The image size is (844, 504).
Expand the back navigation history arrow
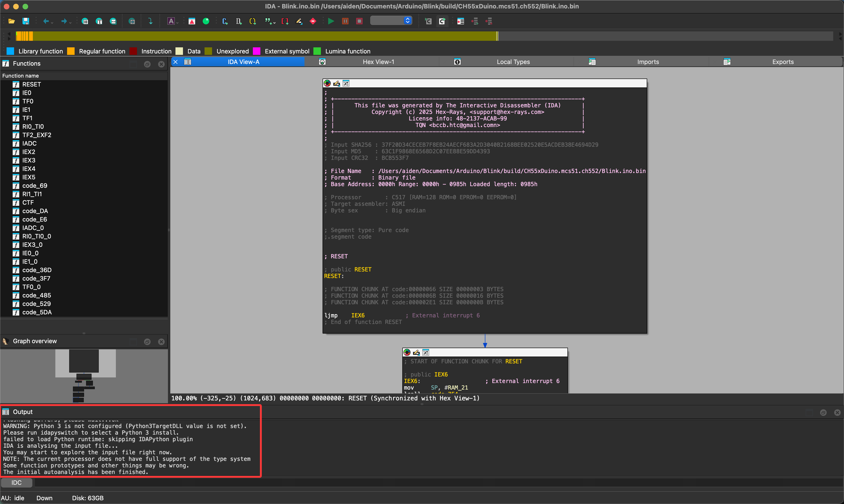click(x=52, y=23)
